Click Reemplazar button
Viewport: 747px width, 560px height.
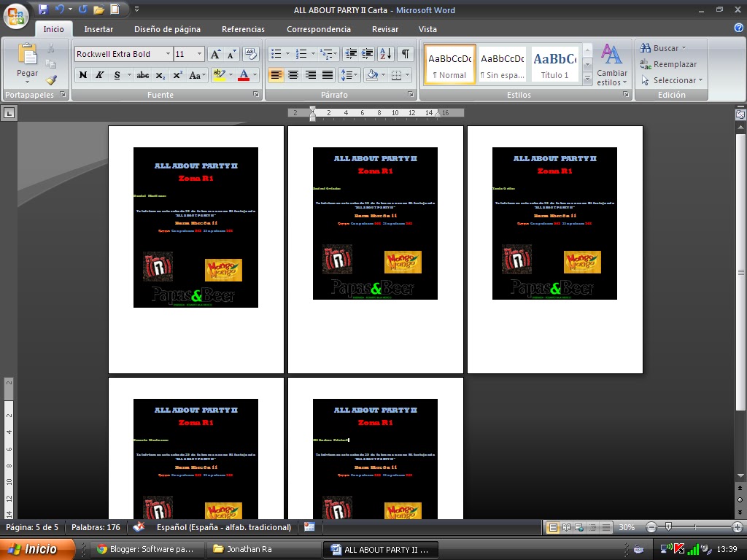668,64
